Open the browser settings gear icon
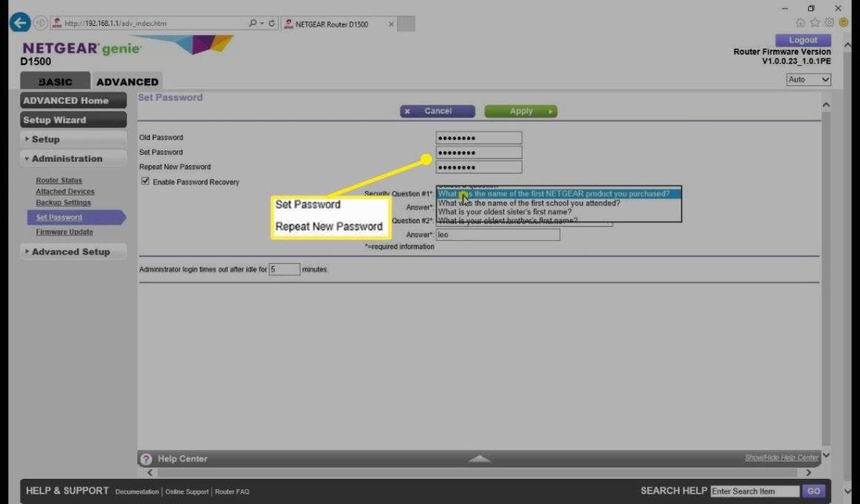 pyautogui.click(x=830, y=22)
